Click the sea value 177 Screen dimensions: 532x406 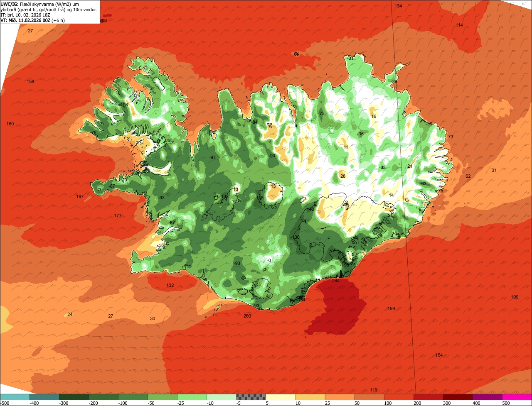pyautogui.click(x=118, y=216)
